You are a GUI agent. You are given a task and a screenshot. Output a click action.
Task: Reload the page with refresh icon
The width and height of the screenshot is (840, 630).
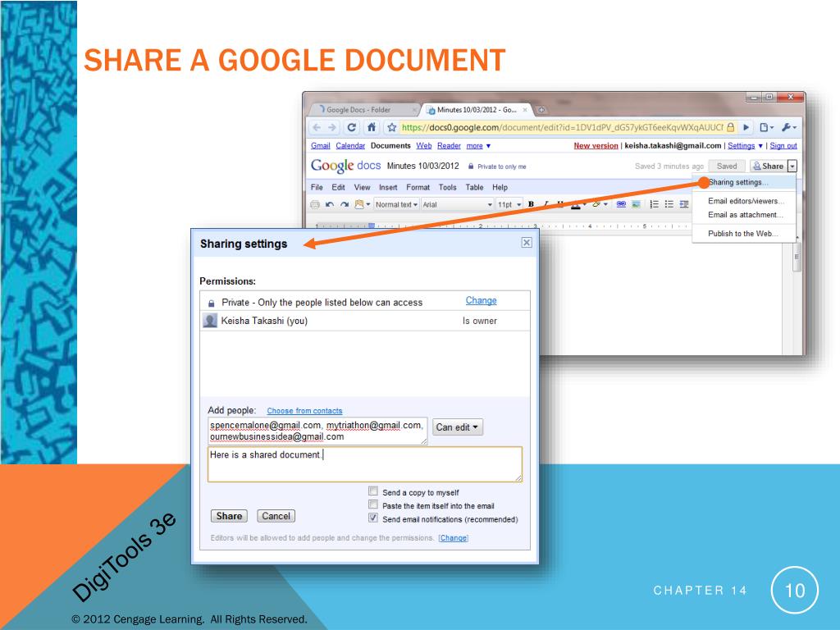[351, 127]
